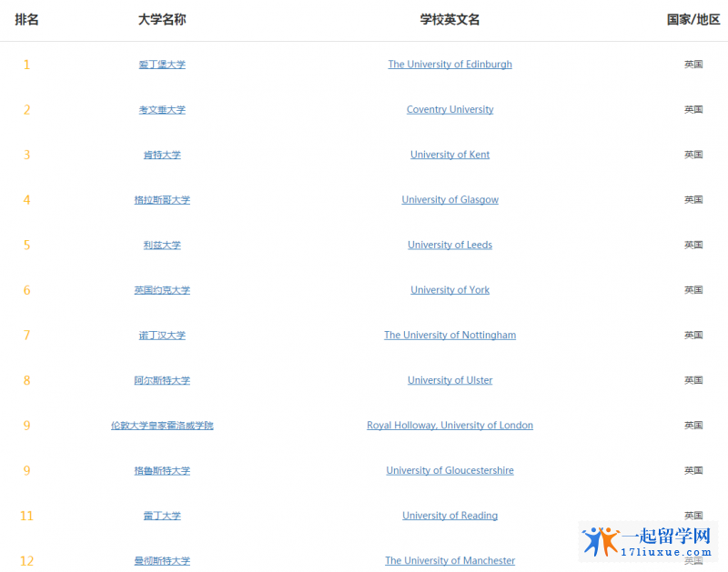Open The University of Nottingham link
The height and width of the screenshot is (572, 728).
click(x=450, y=336)
